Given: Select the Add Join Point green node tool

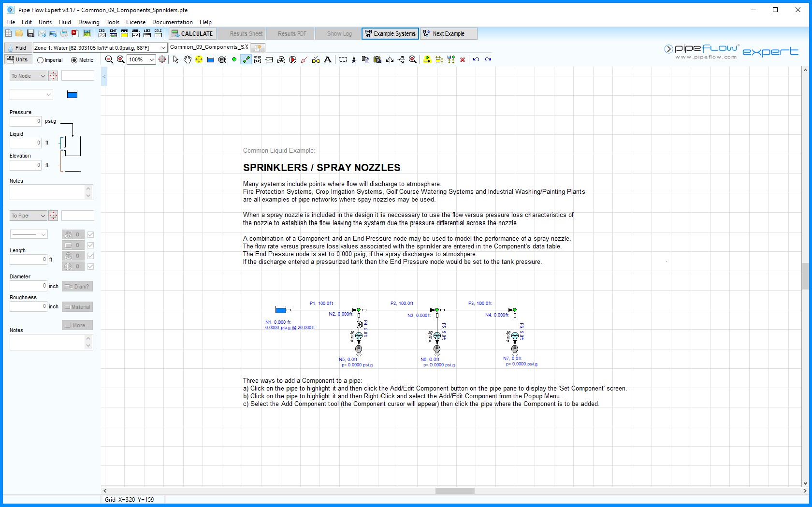Looking at the screenshot, I should pos(234,59).
